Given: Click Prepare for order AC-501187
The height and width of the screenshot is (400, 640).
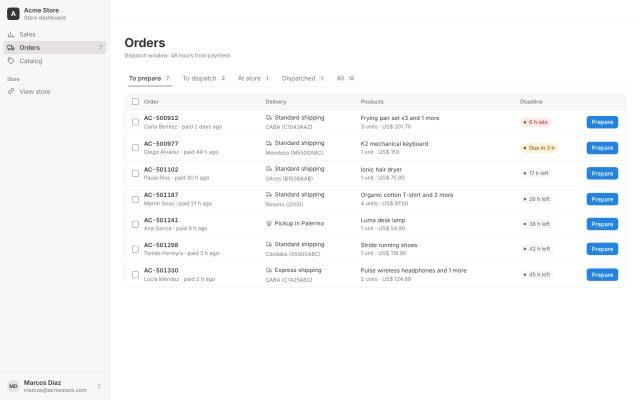Looking at the screenshot, I should click(x=602, y=199).
